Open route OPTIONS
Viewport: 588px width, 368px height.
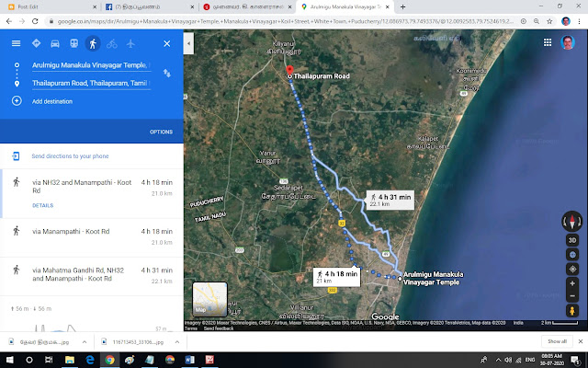tap(162, 132)
